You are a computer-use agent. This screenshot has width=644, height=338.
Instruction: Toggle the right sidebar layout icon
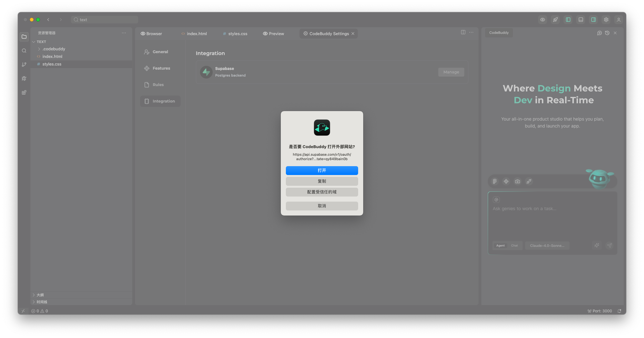click(593, 20)
